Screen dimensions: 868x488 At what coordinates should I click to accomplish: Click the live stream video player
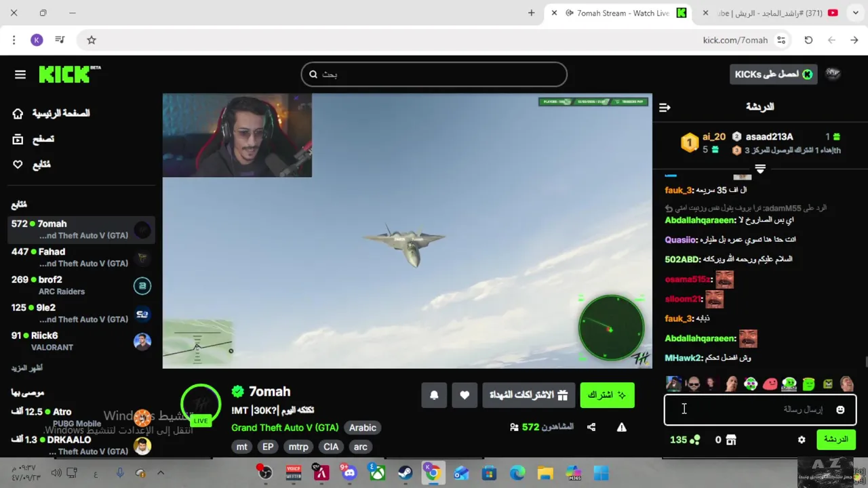point(407,231)
